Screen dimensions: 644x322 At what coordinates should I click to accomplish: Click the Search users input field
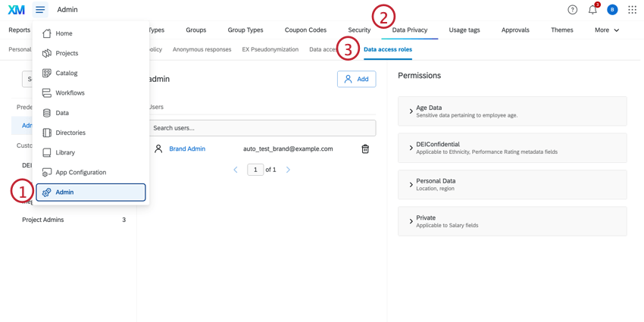tap(262, 128)
